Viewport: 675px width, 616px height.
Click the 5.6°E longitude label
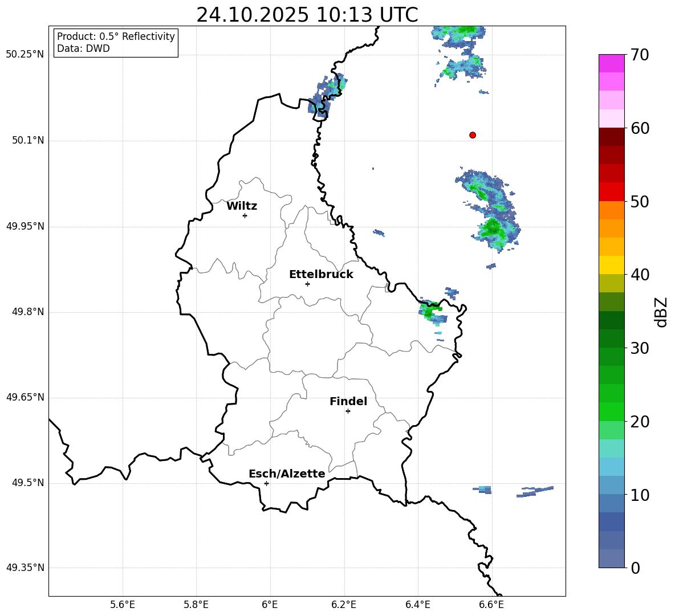coord(123,605)
